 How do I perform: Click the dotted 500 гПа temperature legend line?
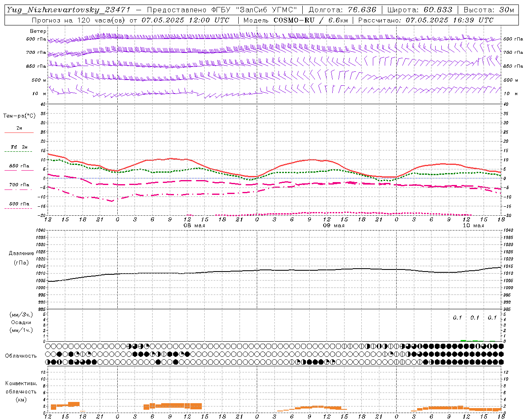coord(18,208)
